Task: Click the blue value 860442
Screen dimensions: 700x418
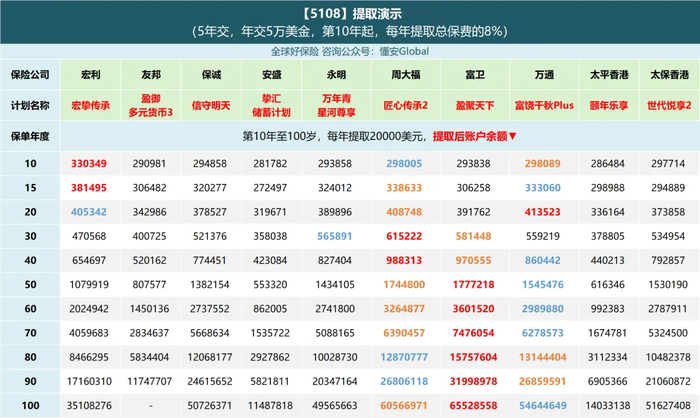Action: coord(542,260)
